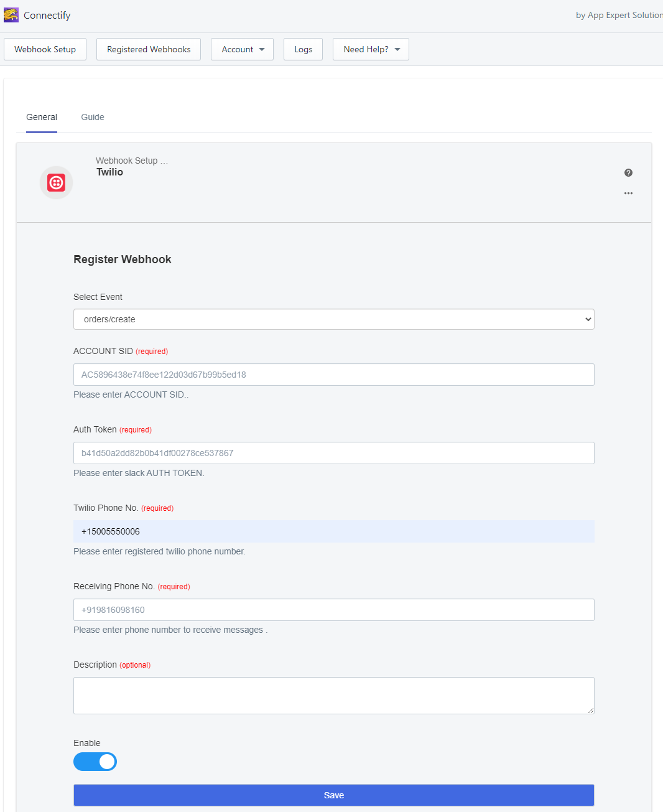Expand the Need Help? dropdown

371,49
